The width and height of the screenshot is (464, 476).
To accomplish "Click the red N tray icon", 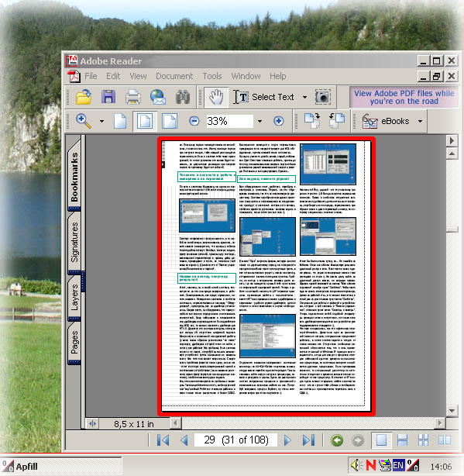I will (371, 465).
